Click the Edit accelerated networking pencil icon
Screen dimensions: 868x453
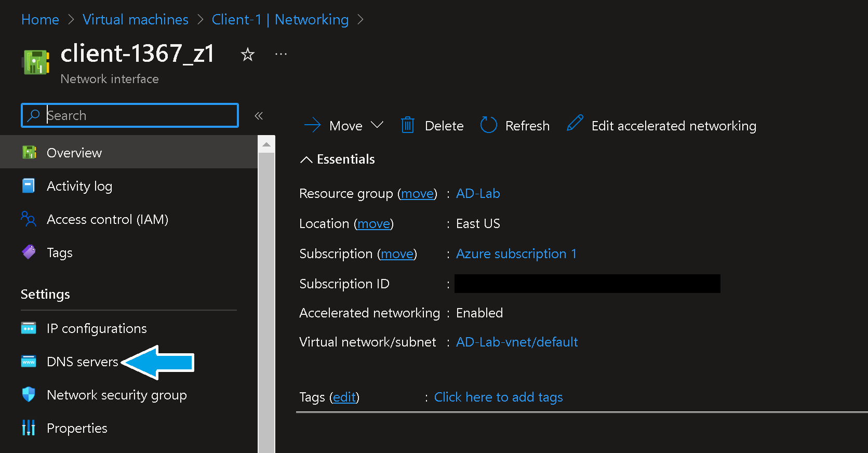tap(575, 124)
